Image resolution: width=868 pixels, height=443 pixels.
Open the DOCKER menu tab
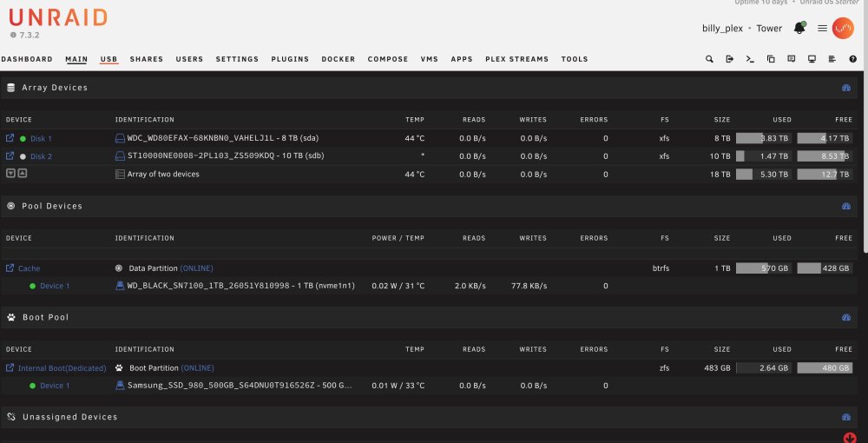pos(339,59)
